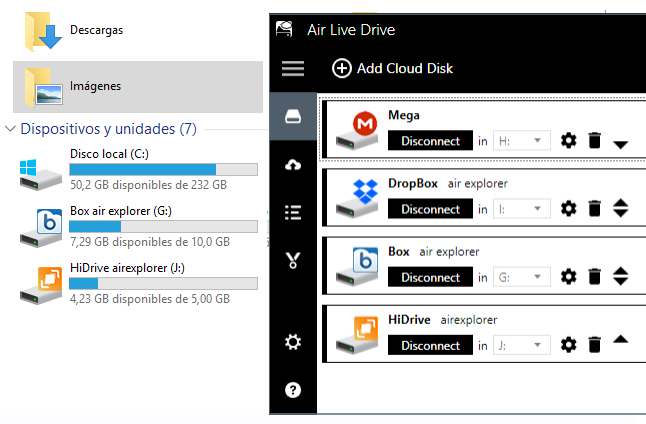This screenshot has height=424, width=646.
Task: Click the Air Live Drive title bar app icon
Action: tap(284, 29)
